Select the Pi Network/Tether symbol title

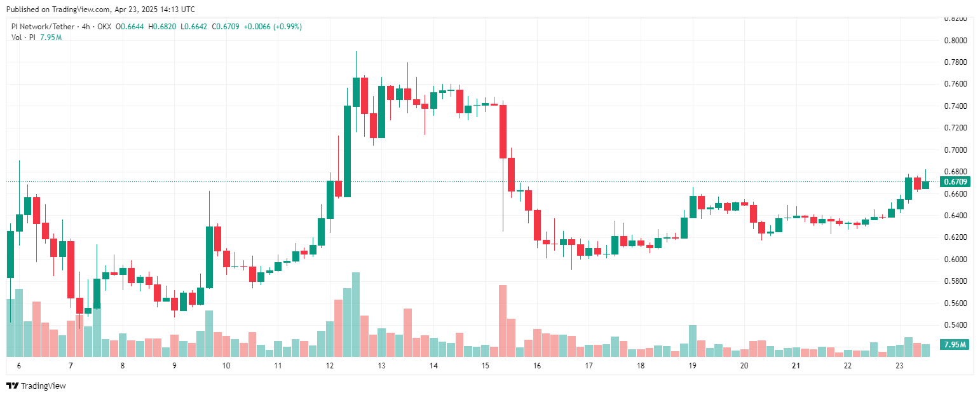[x=42, y=27]
